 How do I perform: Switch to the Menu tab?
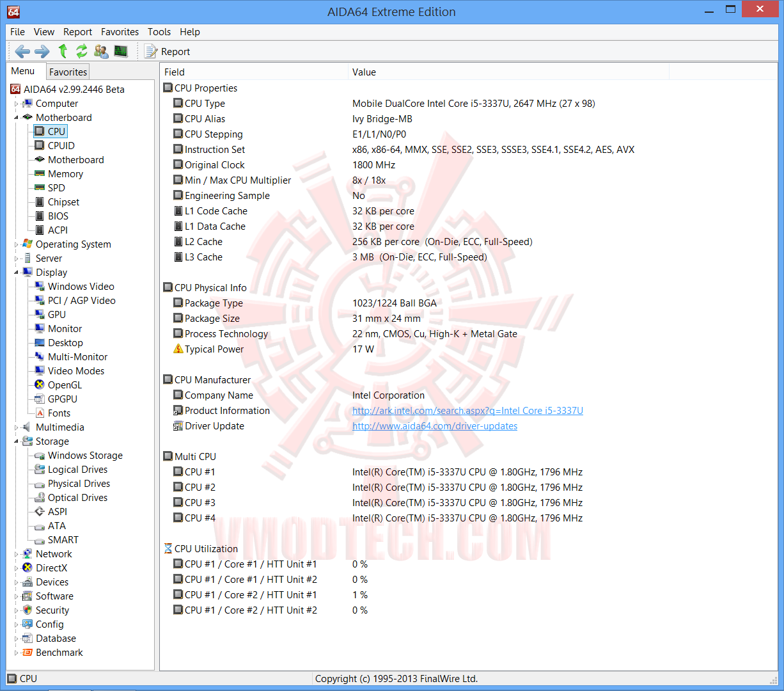coord(23,71)
